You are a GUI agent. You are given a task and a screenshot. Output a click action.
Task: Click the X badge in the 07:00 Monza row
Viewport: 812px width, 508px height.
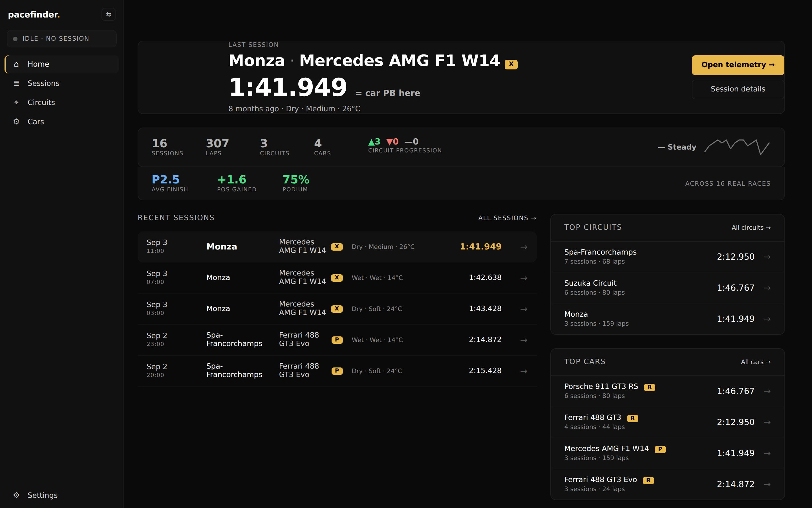tap(337, 278)
